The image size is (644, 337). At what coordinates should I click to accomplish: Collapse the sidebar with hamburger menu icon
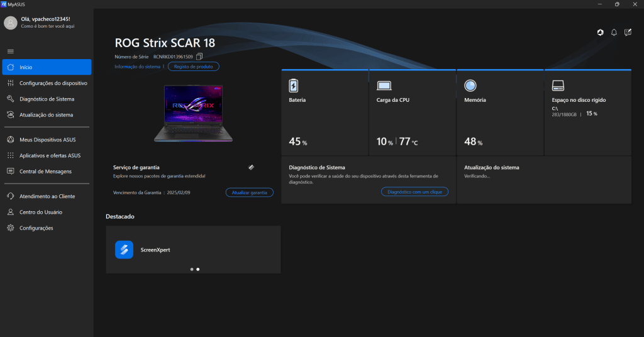pyautogui.click(x=11, y=52)
